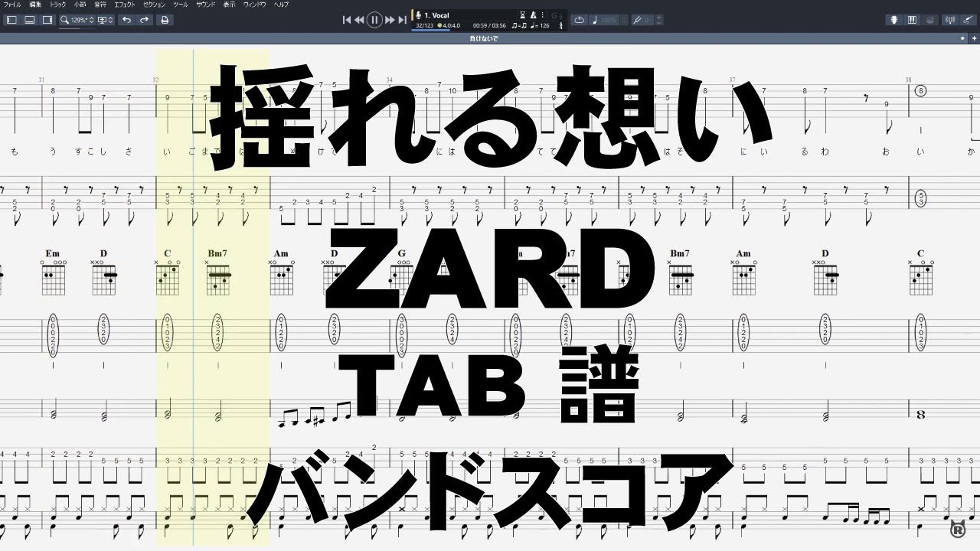Image resolution: width=980 pixels, height=551 pixels.
Task: Pause playback with the pause button
Action: [x=374, y=20]
